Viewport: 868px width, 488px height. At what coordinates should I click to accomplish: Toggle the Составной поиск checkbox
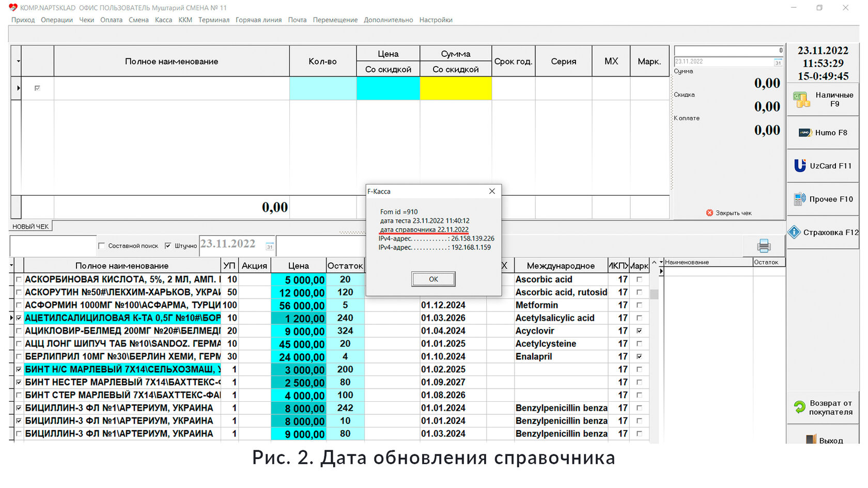point(101,246)
